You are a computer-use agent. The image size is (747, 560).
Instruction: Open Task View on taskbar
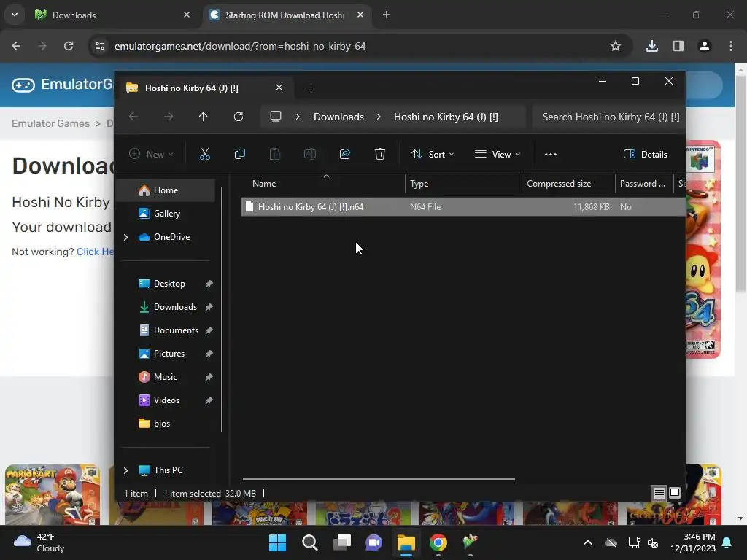(341, 542)
